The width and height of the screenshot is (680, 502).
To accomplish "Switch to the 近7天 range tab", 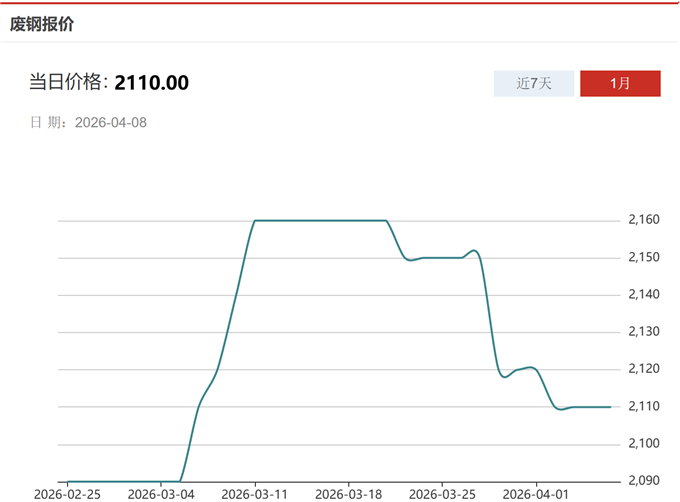I will (x=535, y=84).
